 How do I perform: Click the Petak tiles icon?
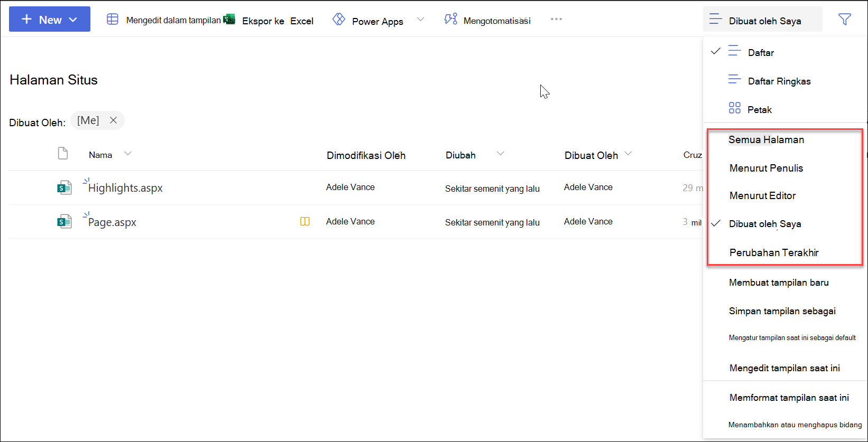pos(735,108)
